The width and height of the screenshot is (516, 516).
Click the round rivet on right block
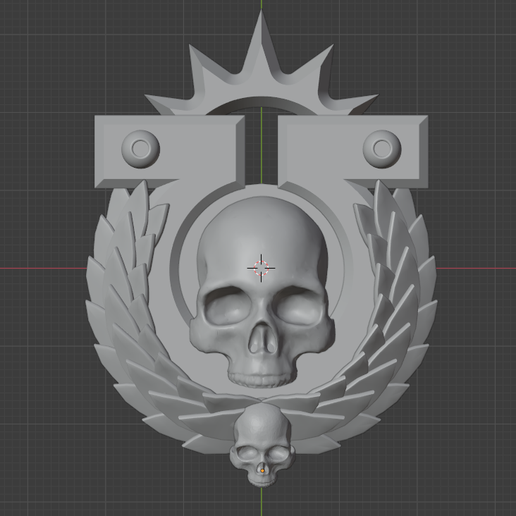point(382,149)
